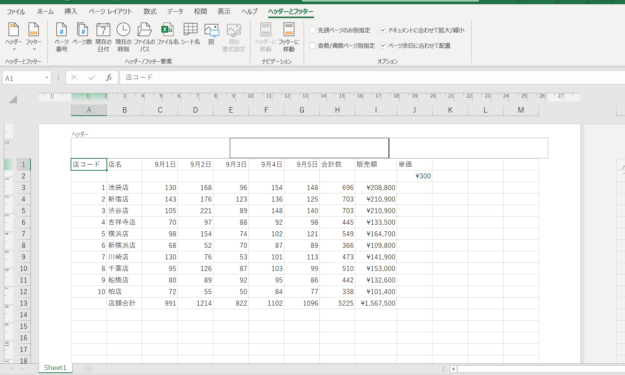Click the formula bar confirm checkmark icon

click(x=92, y=78)
